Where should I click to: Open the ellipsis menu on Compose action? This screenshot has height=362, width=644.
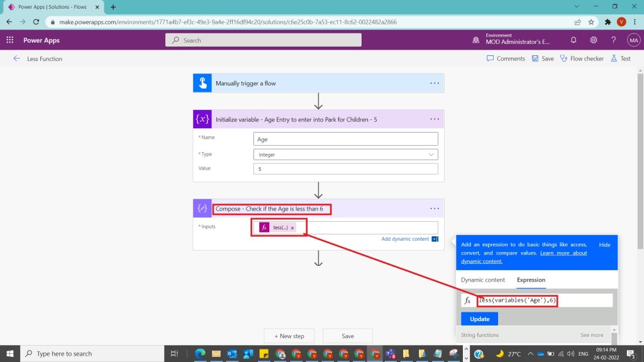435,208
